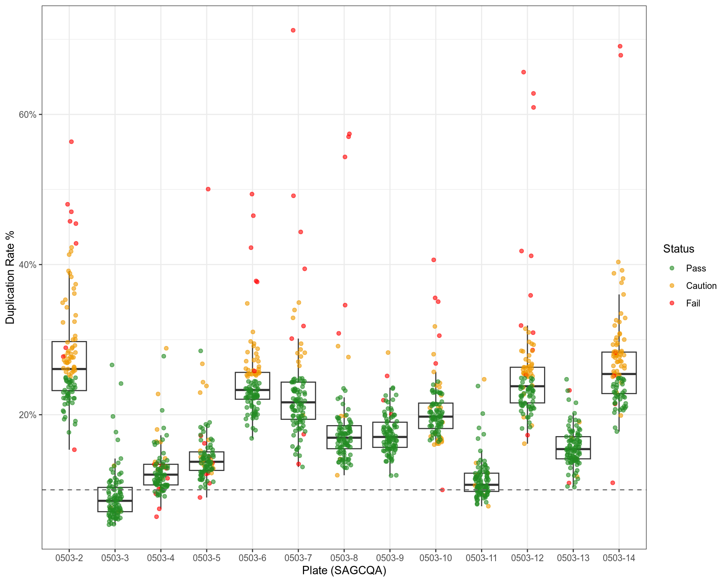Image resolution: width=728 pixels, height=582 pixels.
Task: Click the Plate (SAGCQA) axis title
Action: (x=344, y=571)
